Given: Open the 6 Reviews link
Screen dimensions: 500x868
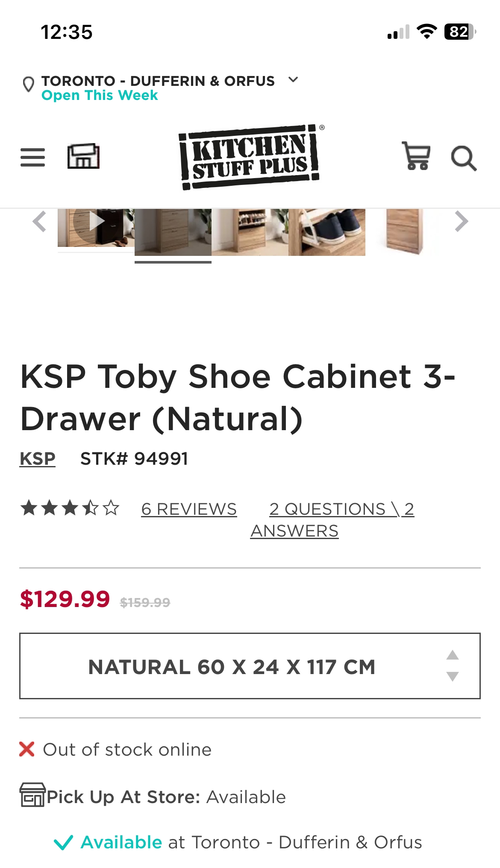Looking at the screenshot, I should [x=189, y=509].
